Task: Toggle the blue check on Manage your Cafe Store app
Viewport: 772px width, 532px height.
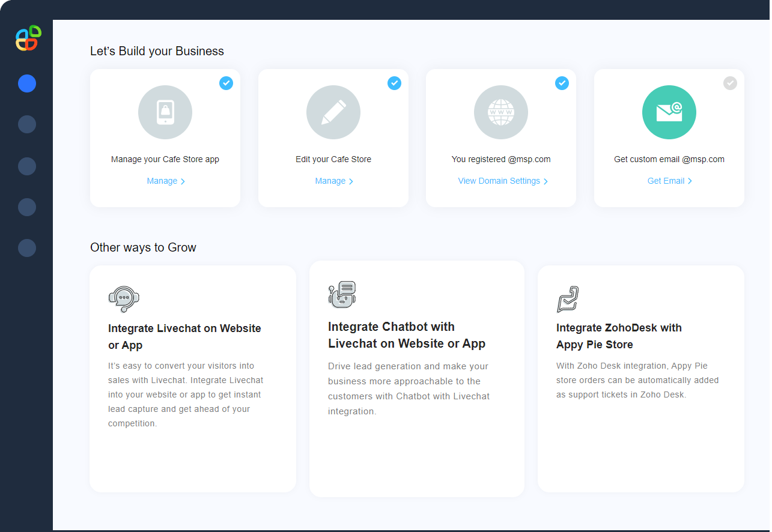Action: [x=226, y=83]
